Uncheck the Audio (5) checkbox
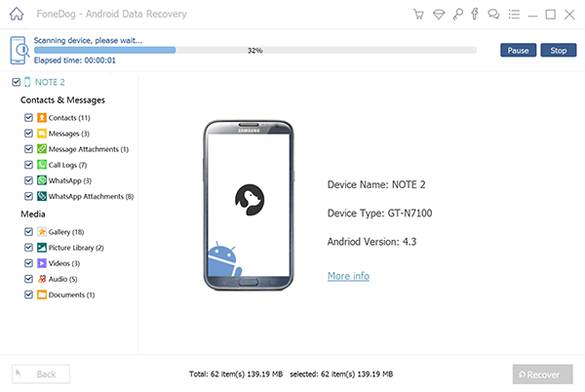The height and width of the screenshot is (392, 585). 28,279
